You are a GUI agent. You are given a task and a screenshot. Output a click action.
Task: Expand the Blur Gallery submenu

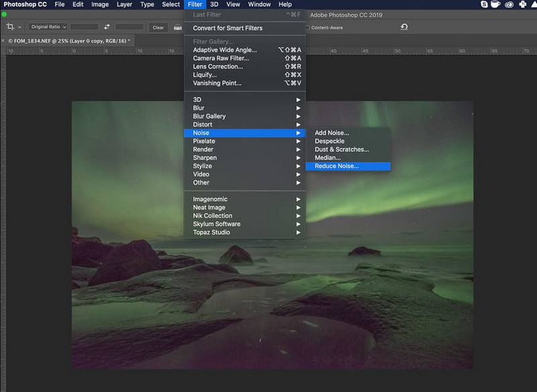click(x=209, y=116)
